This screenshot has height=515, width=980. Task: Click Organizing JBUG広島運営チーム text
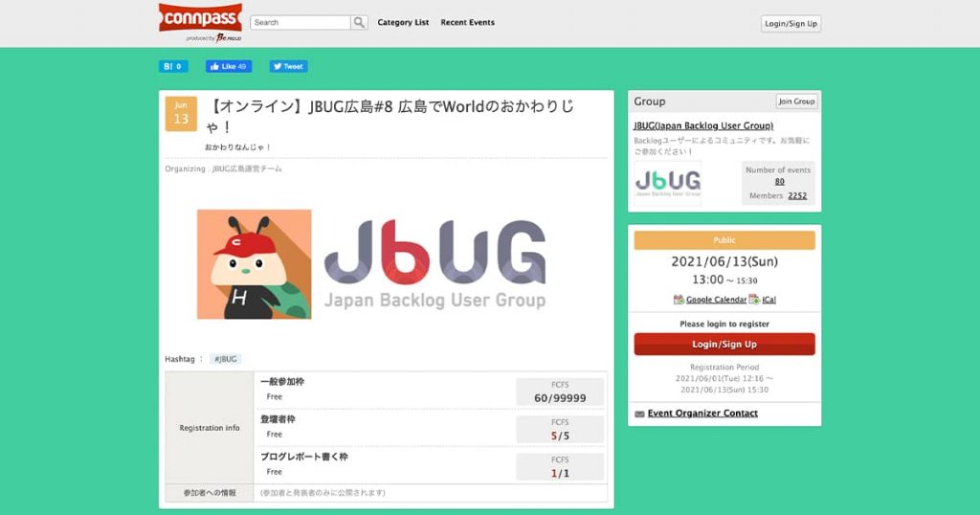(223, 168)
